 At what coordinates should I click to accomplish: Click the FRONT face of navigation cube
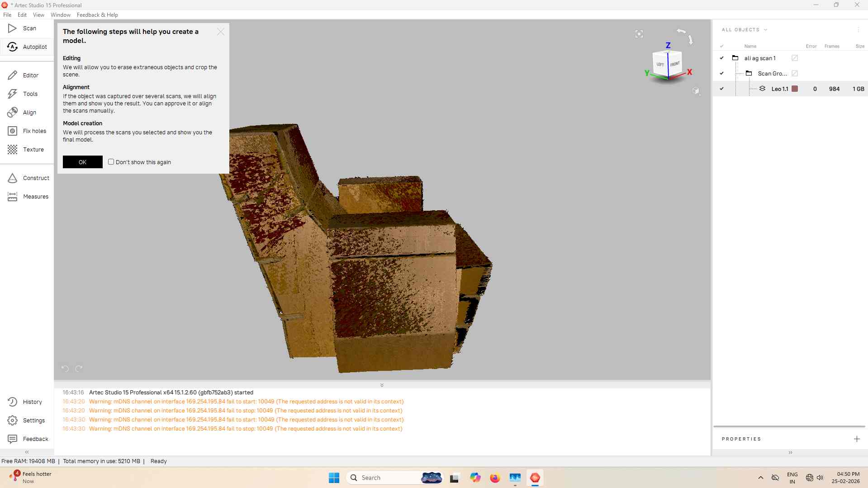click(x=675, y=64)
